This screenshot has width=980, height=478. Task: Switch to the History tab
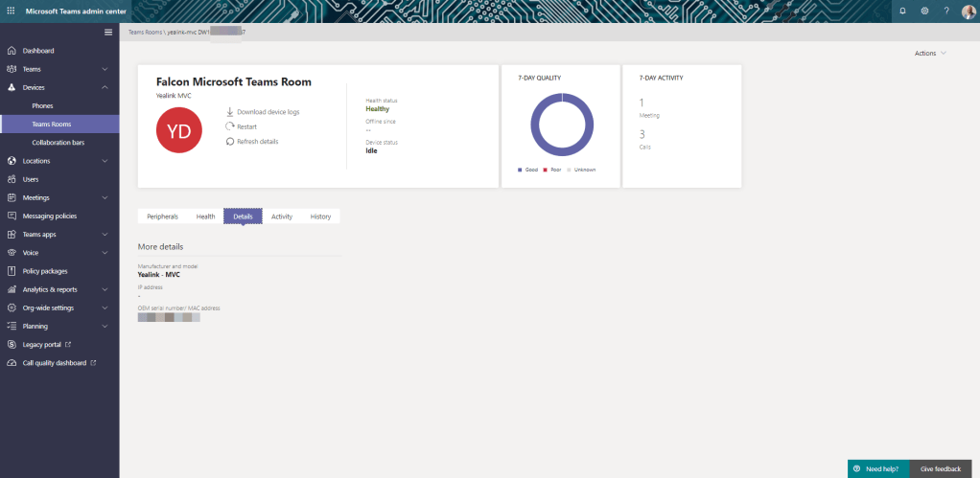(x=320, y=216)
